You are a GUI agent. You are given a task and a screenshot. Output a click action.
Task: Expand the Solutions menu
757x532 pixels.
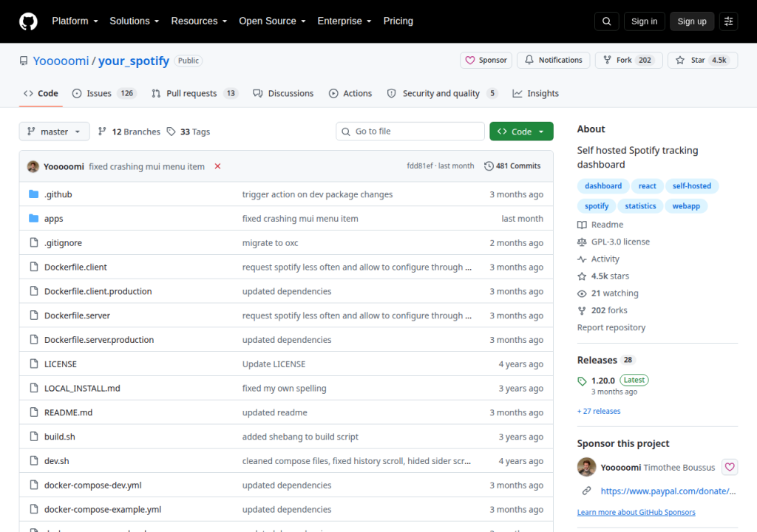click(135, 21)
